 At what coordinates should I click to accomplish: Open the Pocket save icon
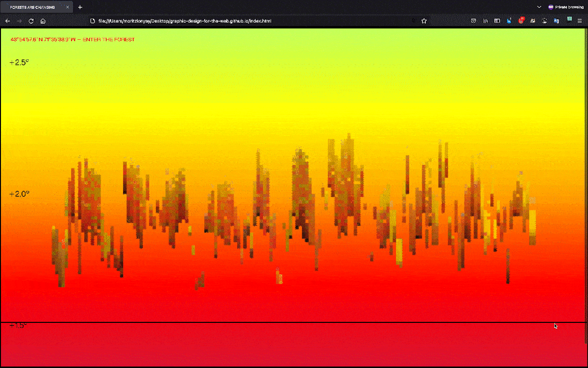click(x=474, y=21)
